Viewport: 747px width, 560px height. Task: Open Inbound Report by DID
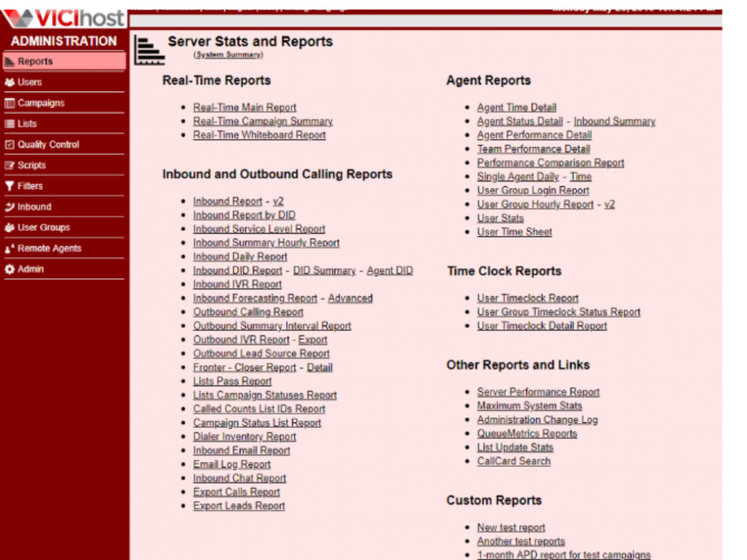(x=244, y=215)
